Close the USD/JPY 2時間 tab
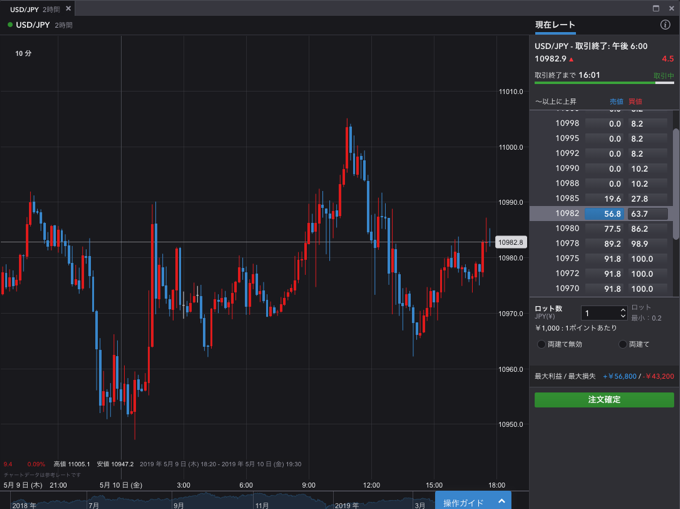Screen dimensions: 680x509 (68, 9)
